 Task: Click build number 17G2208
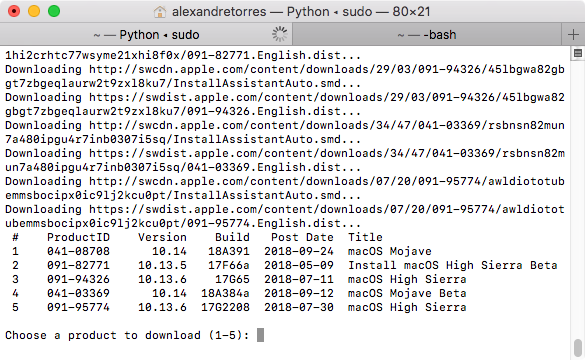(x=225, y=307)
